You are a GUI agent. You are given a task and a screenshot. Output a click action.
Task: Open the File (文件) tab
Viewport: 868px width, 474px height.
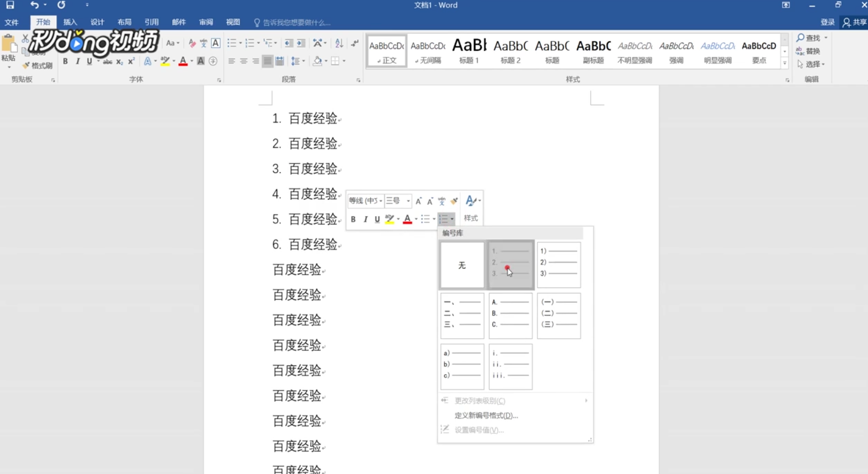pyautogui.click(x=12, y=23)
